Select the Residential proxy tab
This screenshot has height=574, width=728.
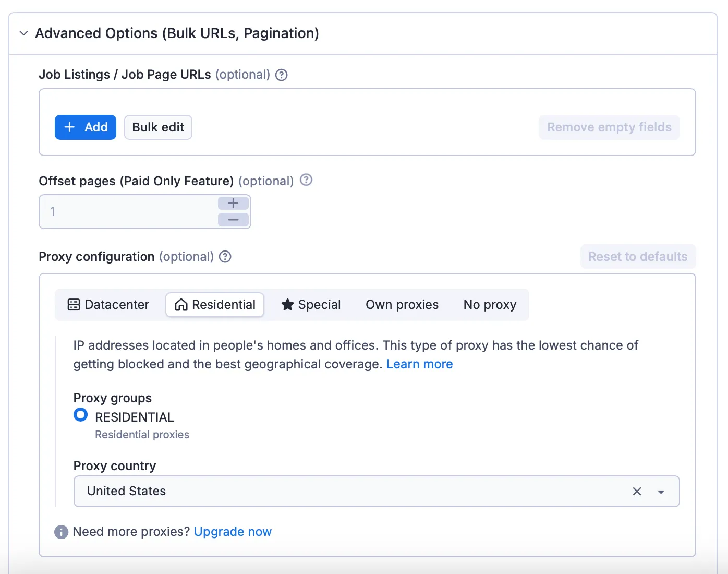tap(215, 305)
